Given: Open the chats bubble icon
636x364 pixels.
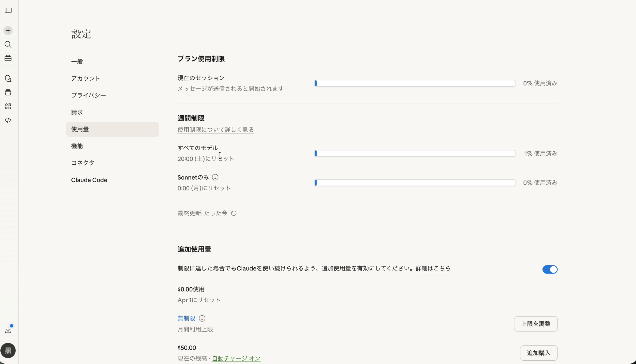Looking at the screenshot, I should (x=8, y=78).
